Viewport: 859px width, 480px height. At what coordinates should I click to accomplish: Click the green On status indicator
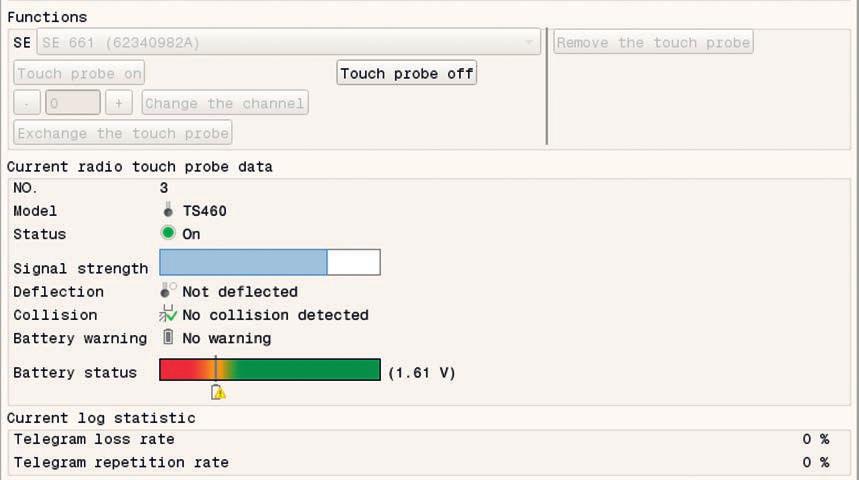168,233
